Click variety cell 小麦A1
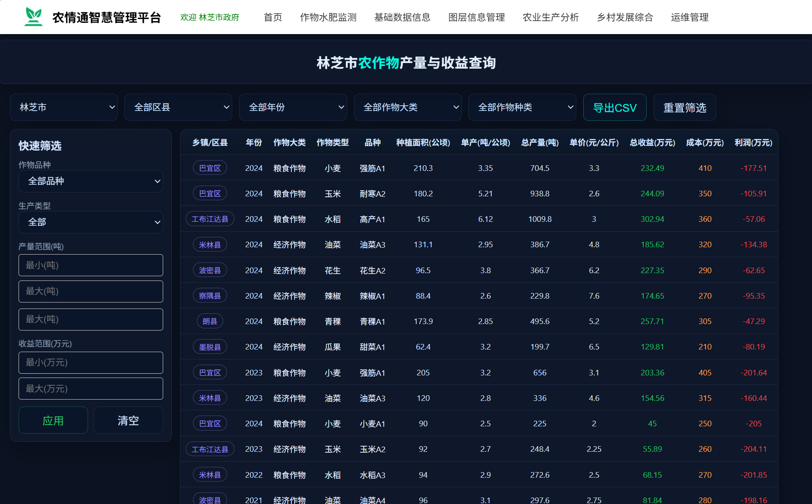 (x=373, y=424)
